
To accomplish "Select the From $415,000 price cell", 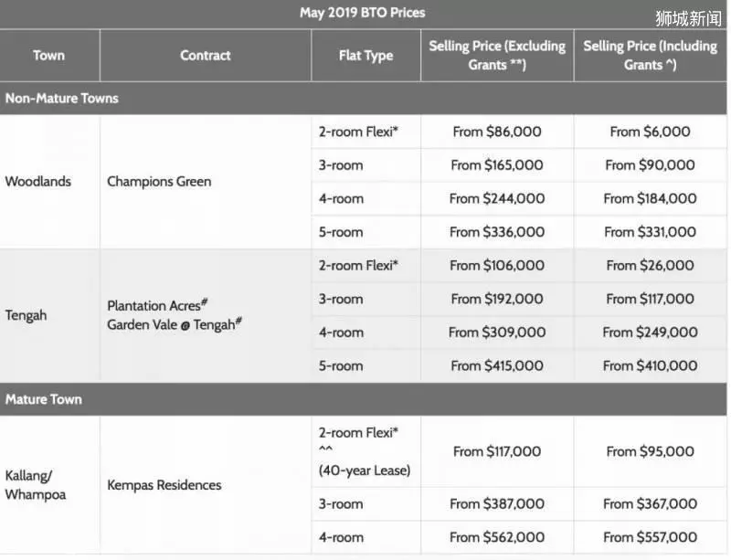I will pos(497,366).
